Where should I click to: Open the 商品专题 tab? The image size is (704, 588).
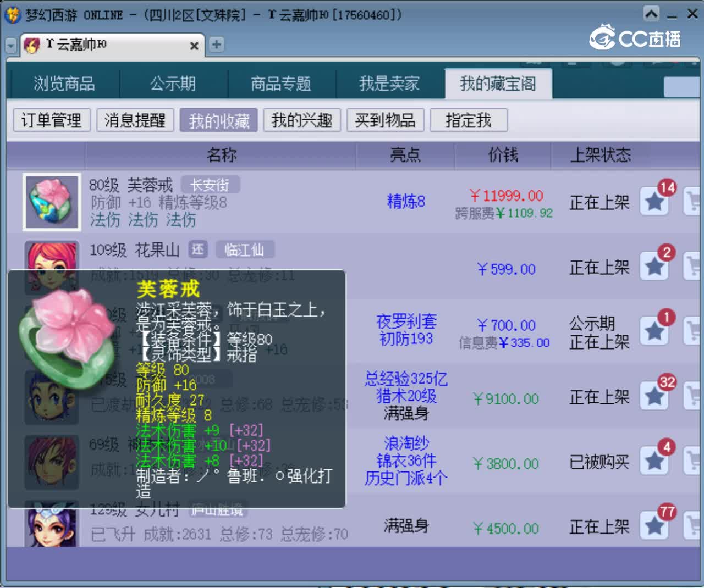point(280,84)
